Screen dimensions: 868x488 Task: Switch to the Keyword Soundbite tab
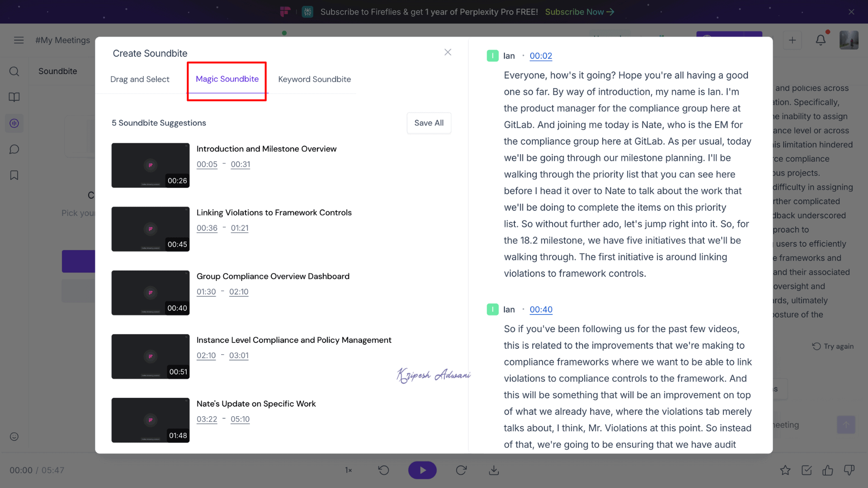point(314,80)
